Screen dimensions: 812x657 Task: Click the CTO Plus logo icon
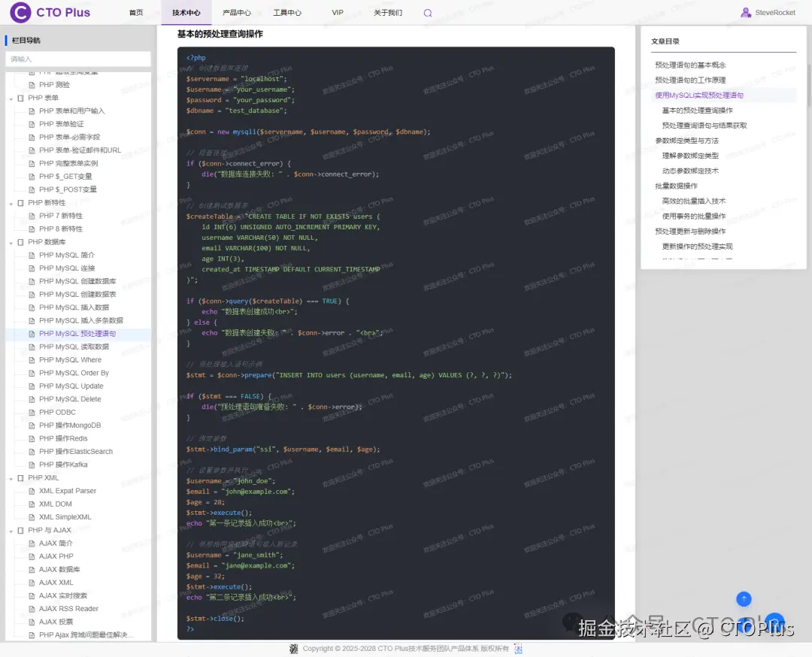[21, 13]
